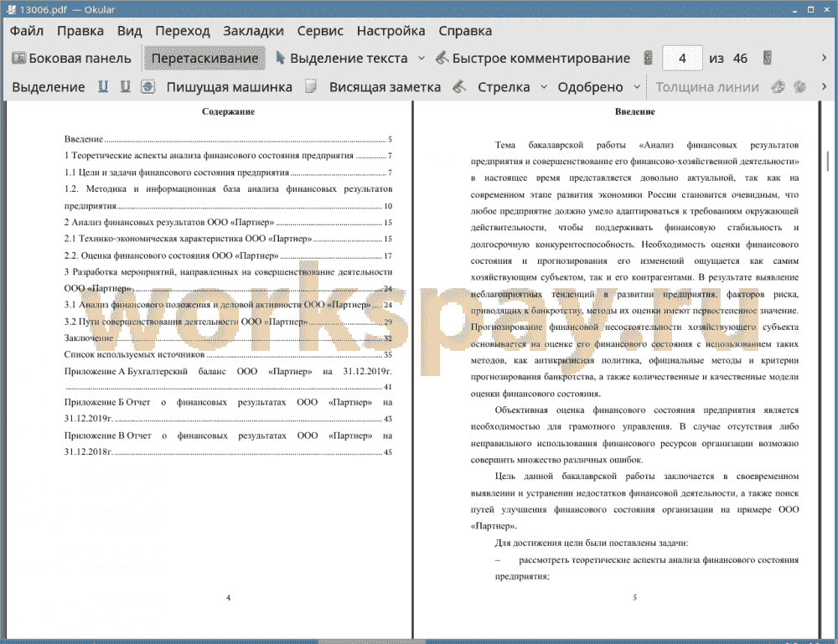Click contents entry 2.1 Технико-экономическая характеристика
The image size is (838, 644).
(228, 239)
